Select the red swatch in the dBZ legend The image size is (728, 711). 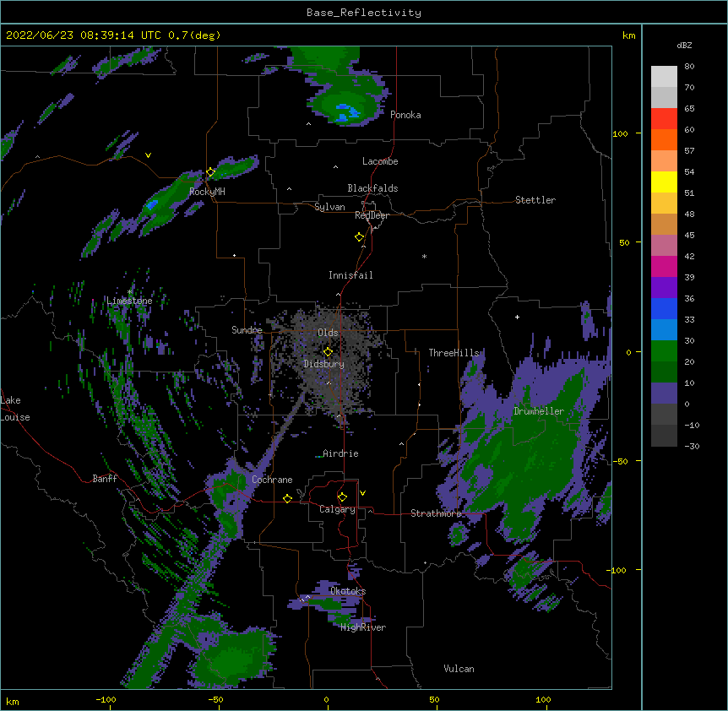[664, 118]
